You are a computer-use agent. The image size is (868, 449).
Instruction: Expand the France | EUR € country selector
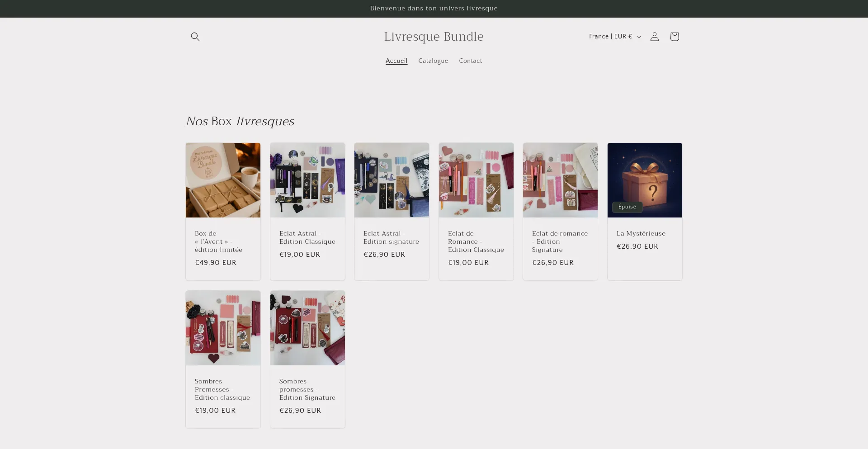614,37
